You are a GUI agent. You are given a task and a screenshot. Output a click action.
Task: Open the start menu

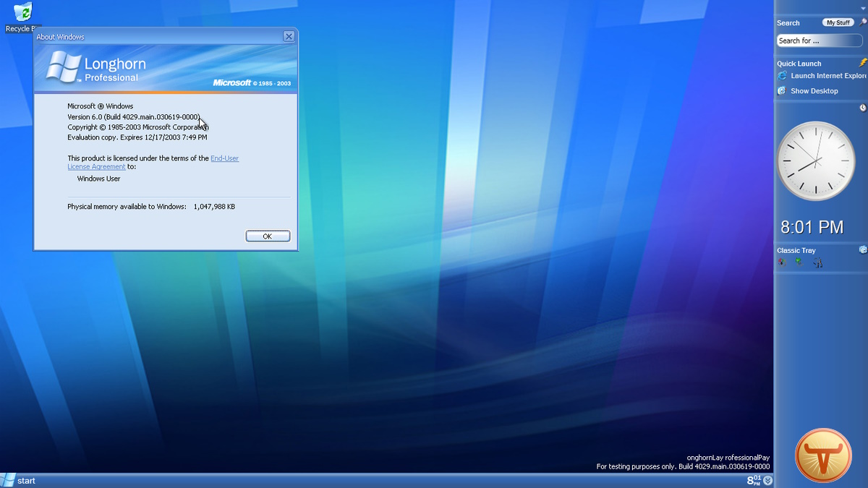(19, 481)
